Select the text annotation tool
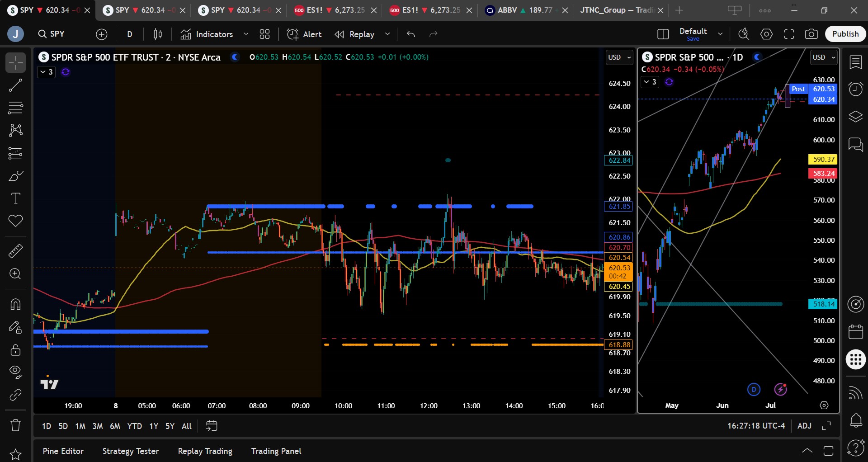Viewport: 868px width, 462px height. tap(15, 198)
